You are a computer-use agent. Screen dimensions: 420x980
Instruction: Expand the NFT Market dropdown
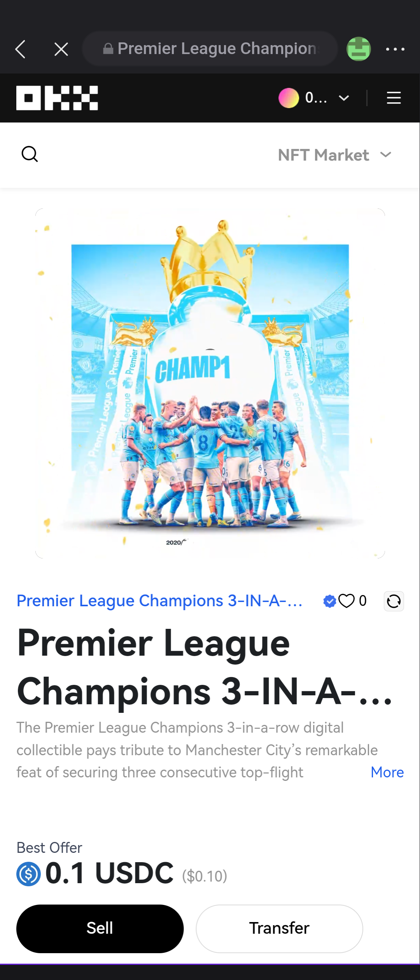pyautogui.click(x=334, y=155)
